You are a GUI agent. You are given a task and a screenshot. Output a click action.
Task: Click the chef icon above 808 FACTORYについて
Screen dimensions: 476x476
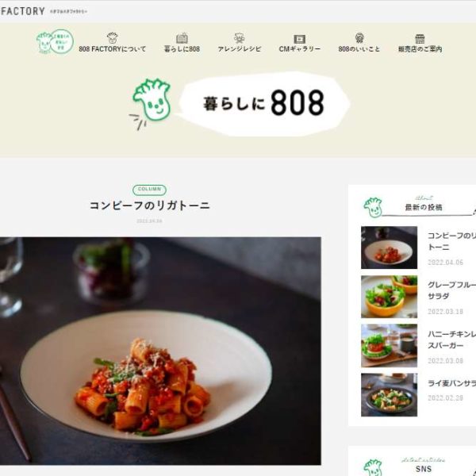tap(112, 38)
